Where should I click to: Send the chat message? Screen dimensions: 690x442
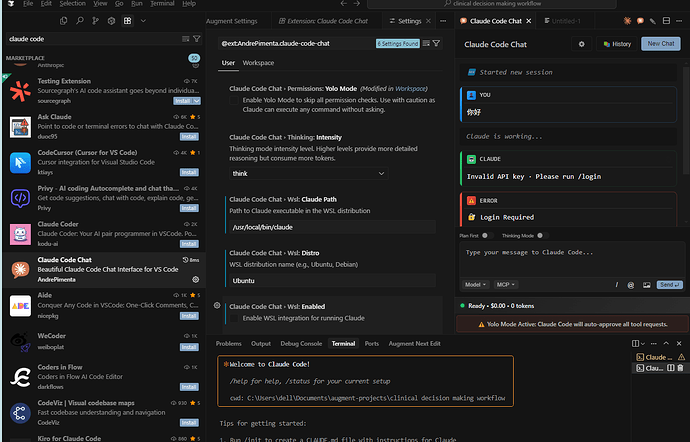click(670, 285)
